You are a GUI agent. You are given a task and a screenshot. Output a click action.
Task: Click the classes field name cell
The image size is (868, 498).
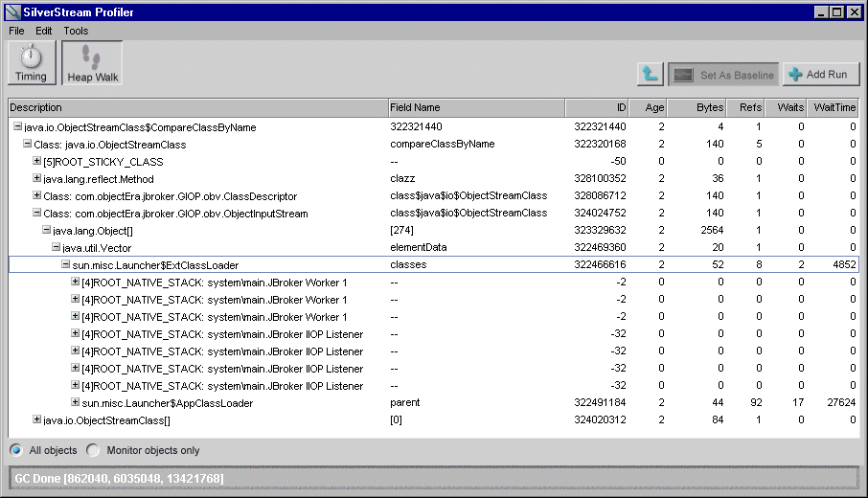coord(408,264)
